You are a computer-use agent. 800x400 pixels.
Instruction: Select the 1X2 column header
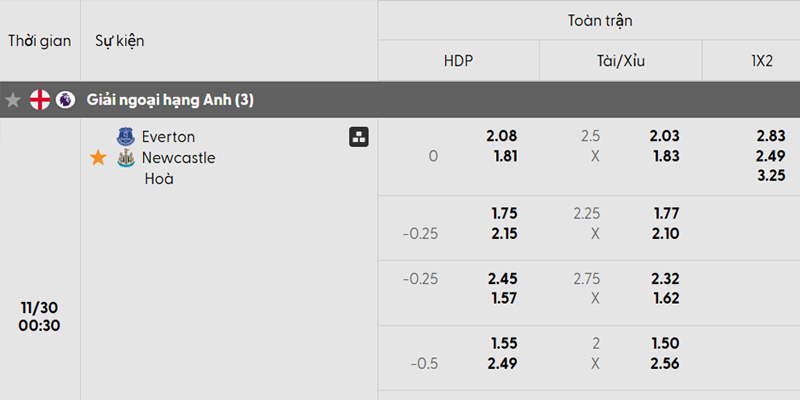tap(762, 61)
